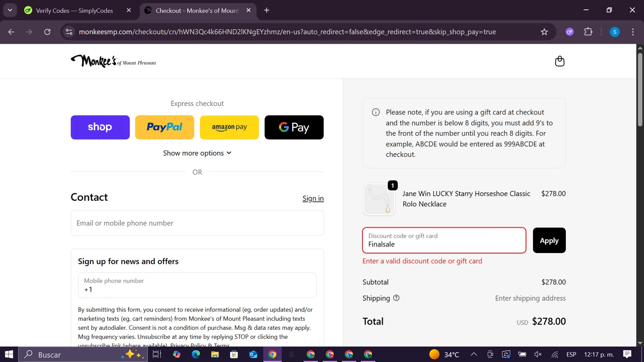The width and height of the screenshot is (644, 362).
Task: Open the 12:17 p. m. taskbar clock
Action: coord(599,354)
